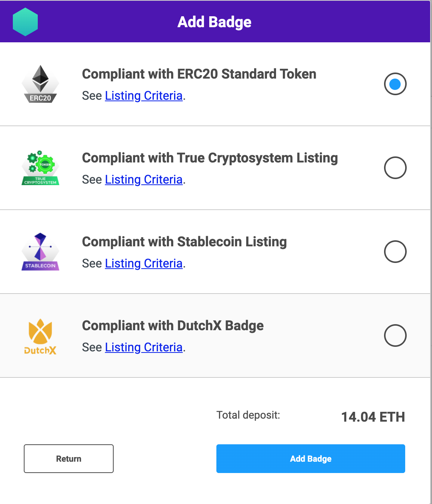
Task: View Listing Criteria for Stablecoin Listing
Action: point(143,264)
